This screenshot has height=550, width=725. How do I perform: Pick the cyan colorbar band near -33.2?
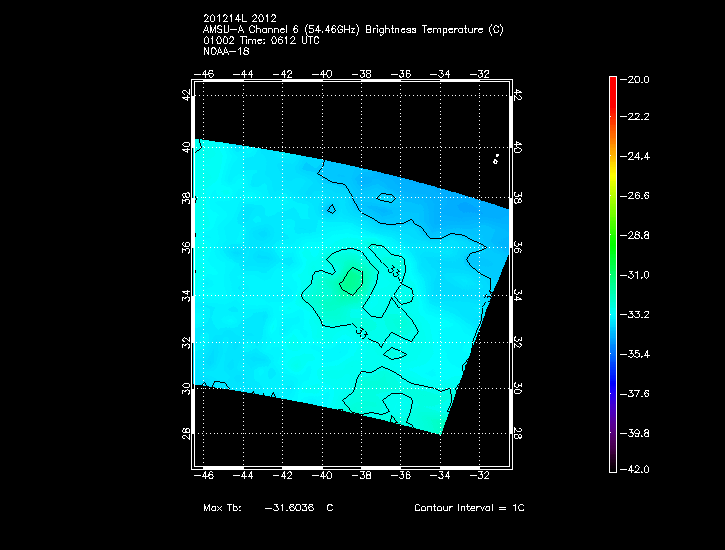pyautogui.click(x=612, y=314)
